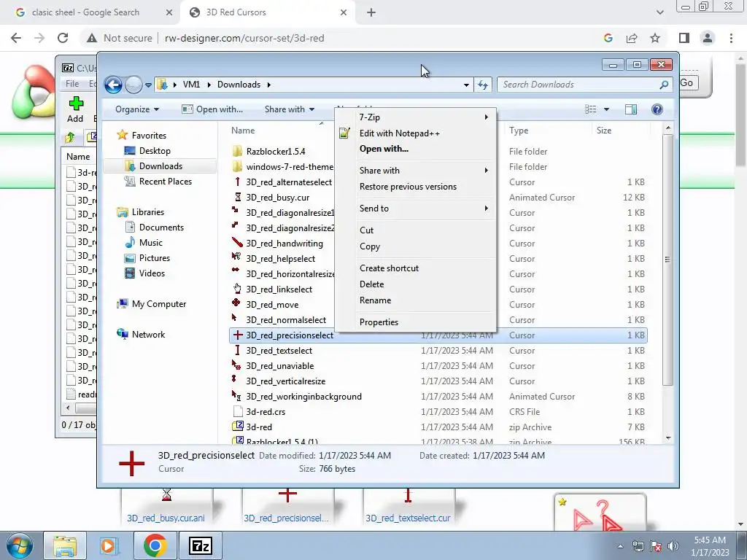Open the Share with toolbar dropdown

click(x=289, y=109)
